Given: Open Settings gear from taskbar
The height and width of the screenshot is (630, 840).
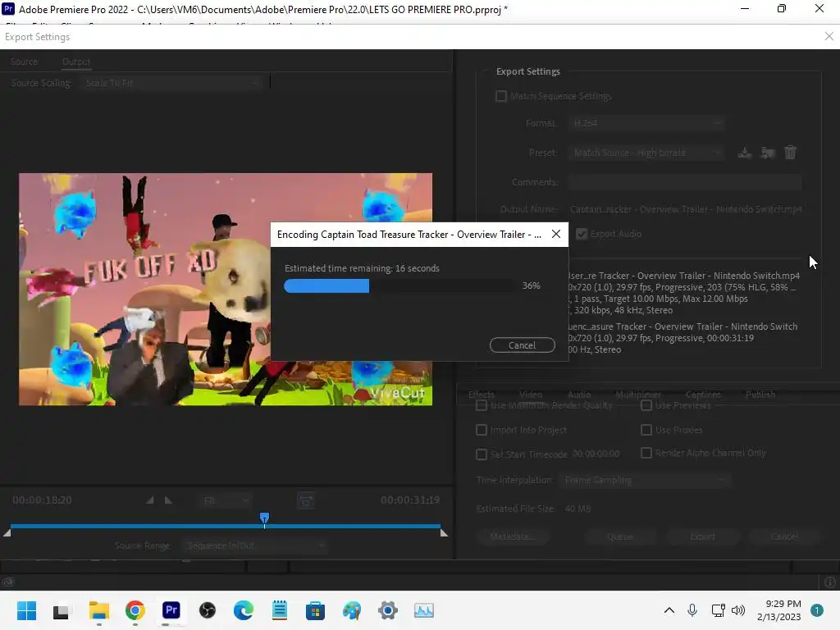Looking at the screenshot, I should tap(387, 610).
